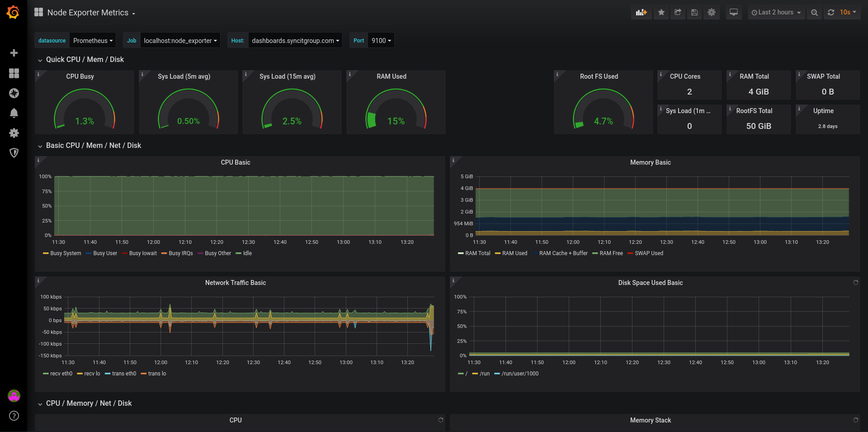Click the zoom out time range icon
Screen dimensions: 868x432
(814, 13)
